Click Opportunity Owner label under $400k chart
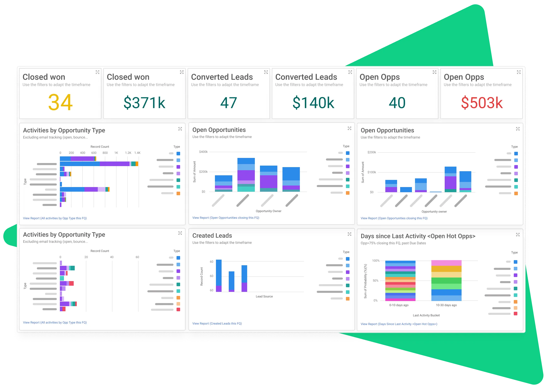Image resolution: width=546 pixels, height=392 pixels. pos(268,211)
